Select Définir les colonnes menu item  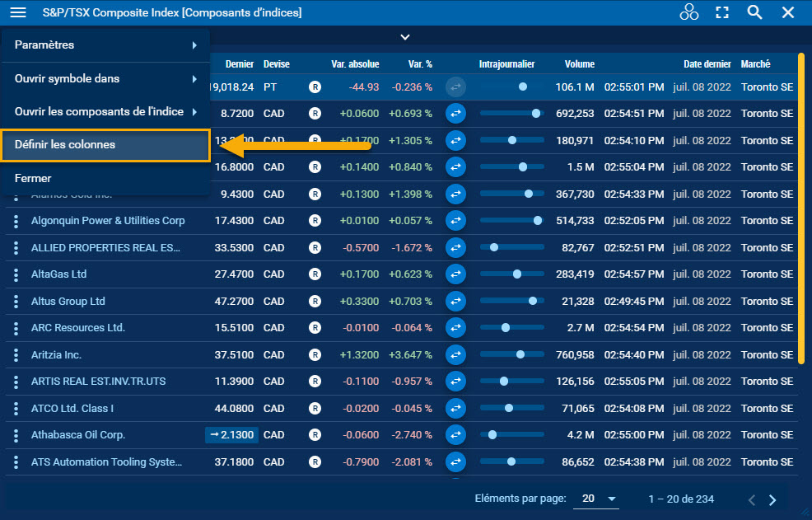coord(105,145)
